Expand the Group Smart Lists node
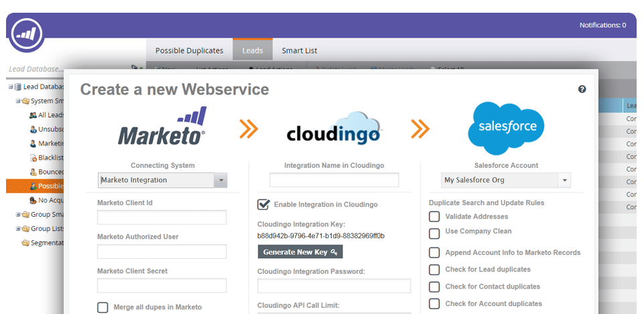 pos(17,215)
